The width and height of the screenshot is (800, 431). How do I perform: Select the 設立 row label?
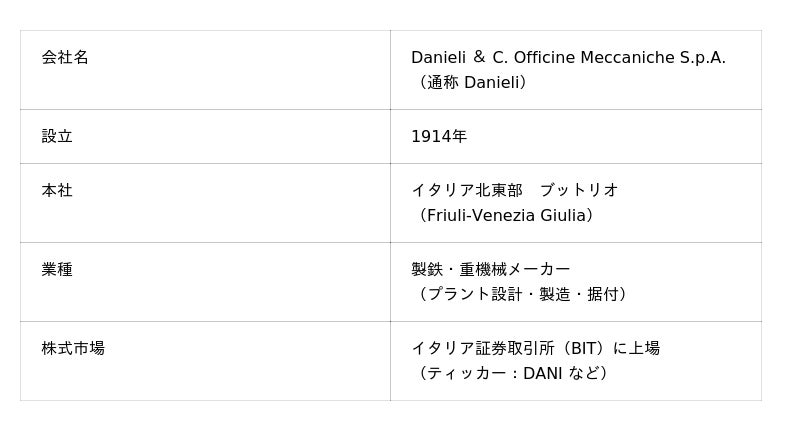pos(57,137)
